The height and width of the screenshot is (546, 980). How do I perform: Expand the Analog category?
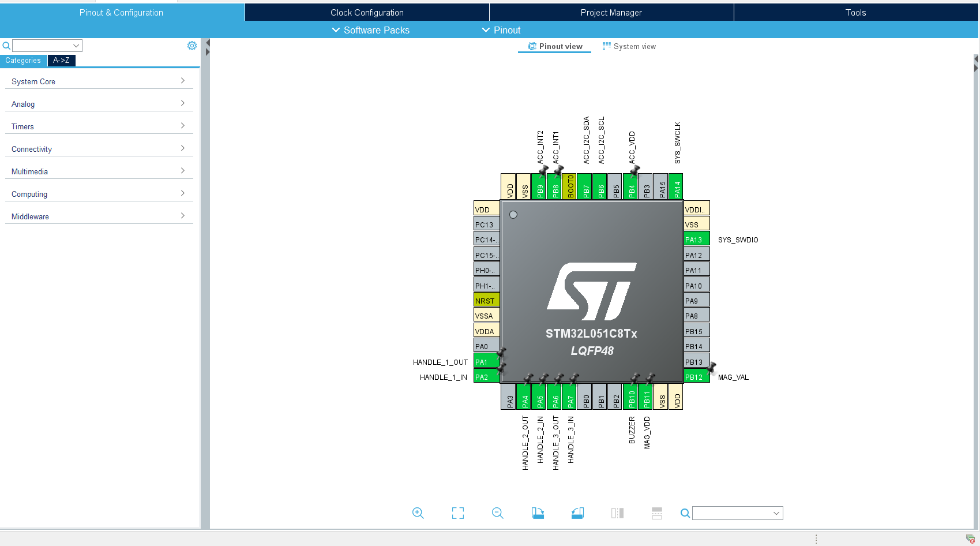(x=99, y=104)
